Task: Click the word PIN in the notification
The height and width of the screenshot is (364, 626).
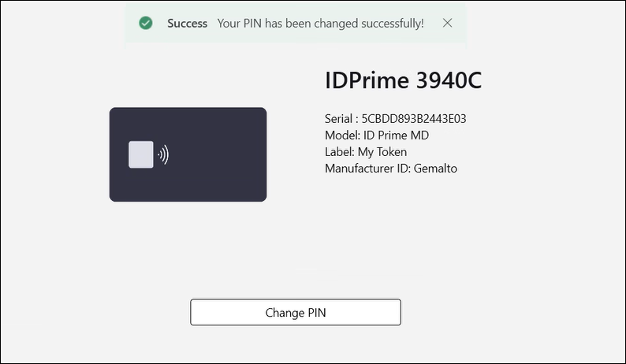Action: [252, 24]
